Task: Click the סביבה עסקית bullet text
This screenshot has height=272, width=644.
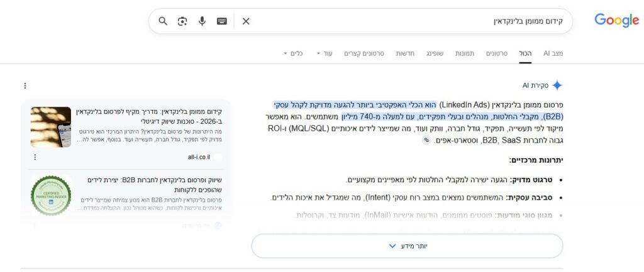Action: pos(411,197)
